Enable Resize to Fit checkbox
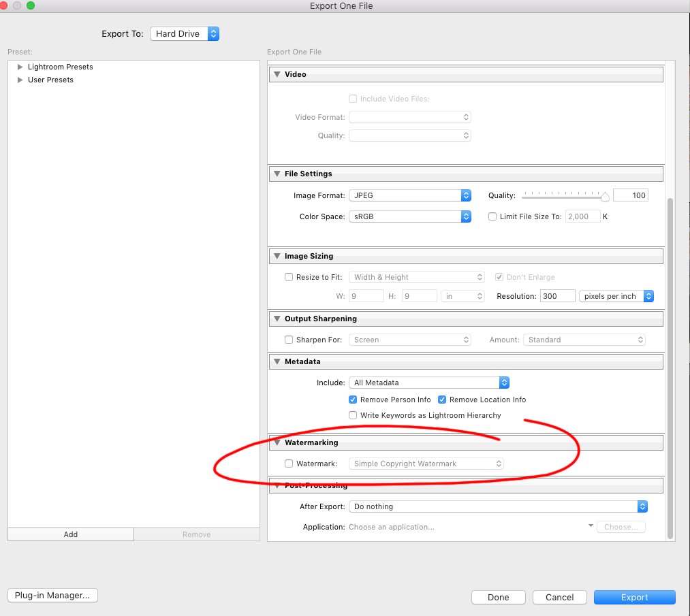 click(289, 277)
